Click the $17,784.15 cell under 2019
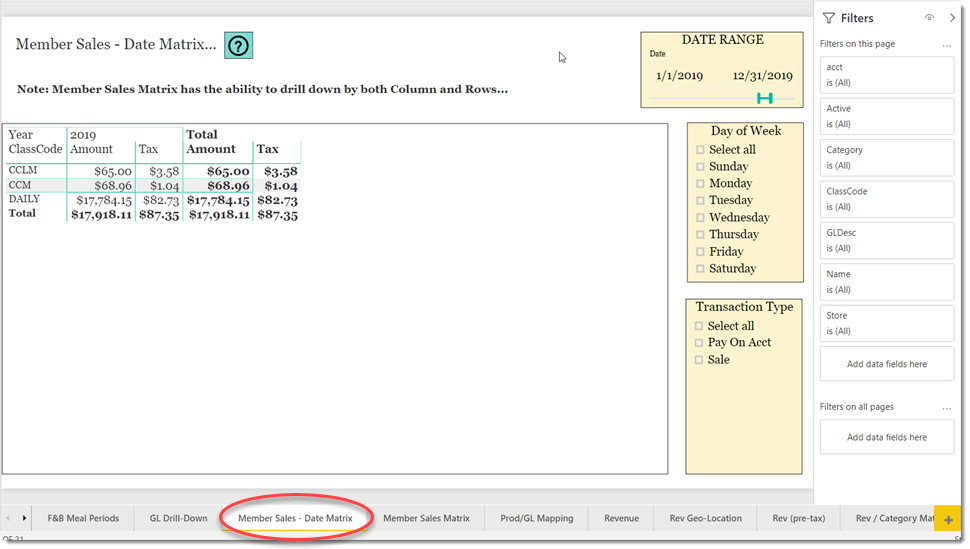The width and height of the screenshot is (970, 549). point(104,201)
